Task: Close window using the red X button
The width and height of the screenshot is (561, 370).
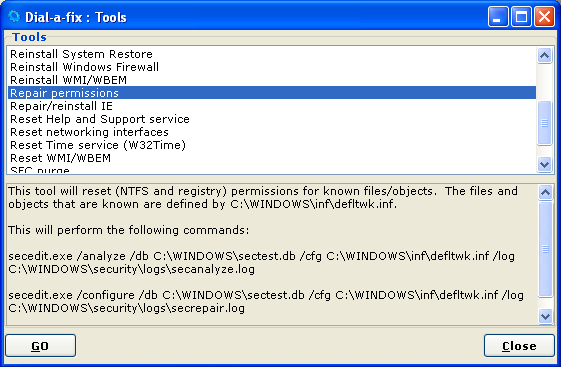Action: pos(544,17)
